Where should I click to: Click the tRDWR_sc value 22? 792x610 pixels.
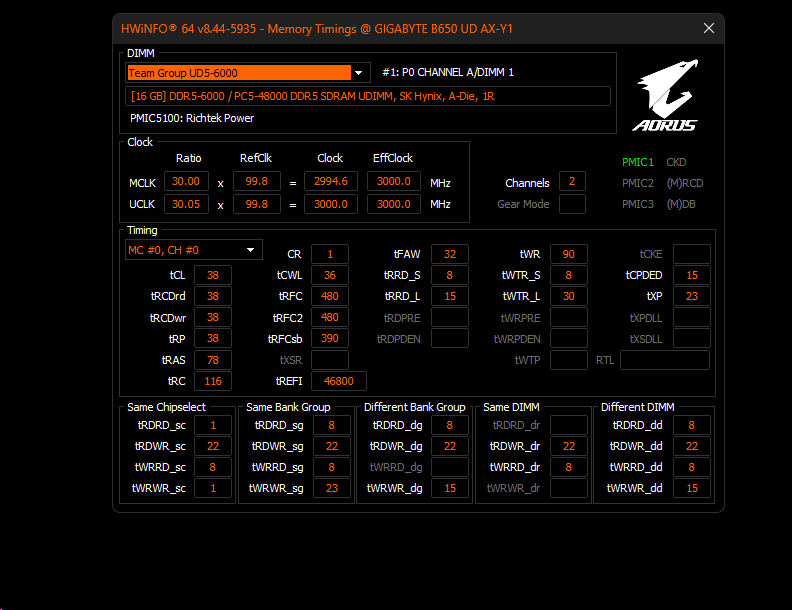[213, 446]
